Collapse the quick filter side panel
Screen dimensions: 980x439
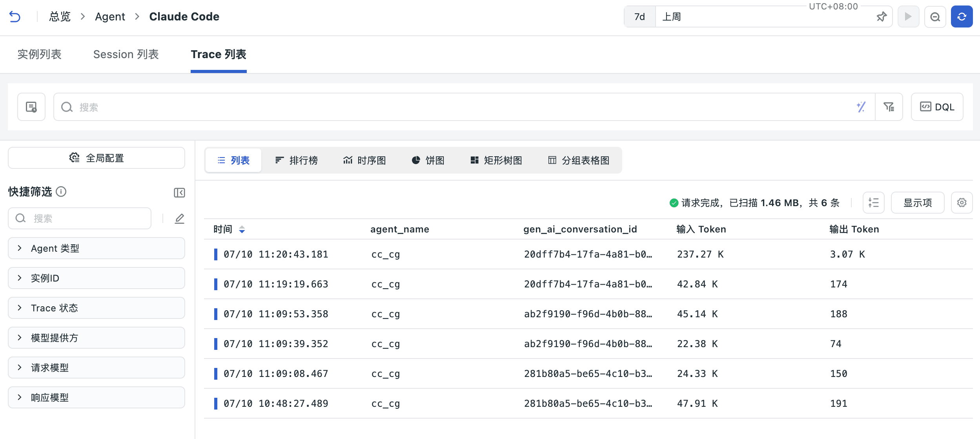(x=179, y=192)
